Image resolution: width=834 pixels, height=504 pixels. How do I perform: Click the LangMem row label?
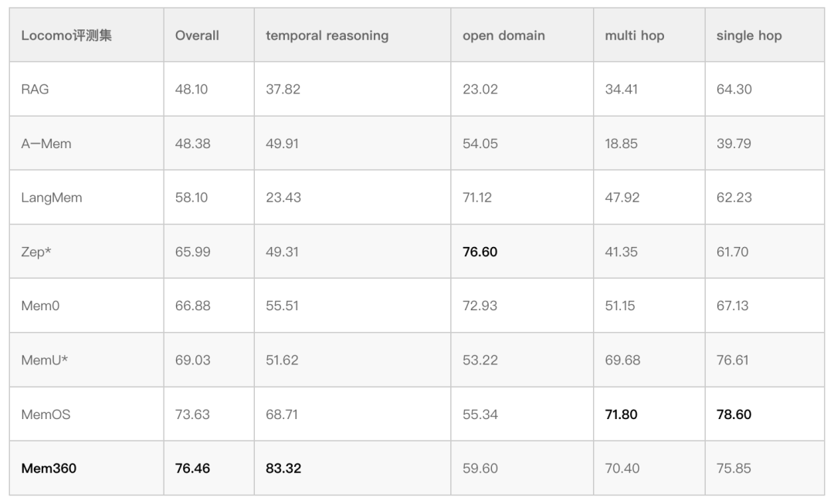(x=51, y=198)
